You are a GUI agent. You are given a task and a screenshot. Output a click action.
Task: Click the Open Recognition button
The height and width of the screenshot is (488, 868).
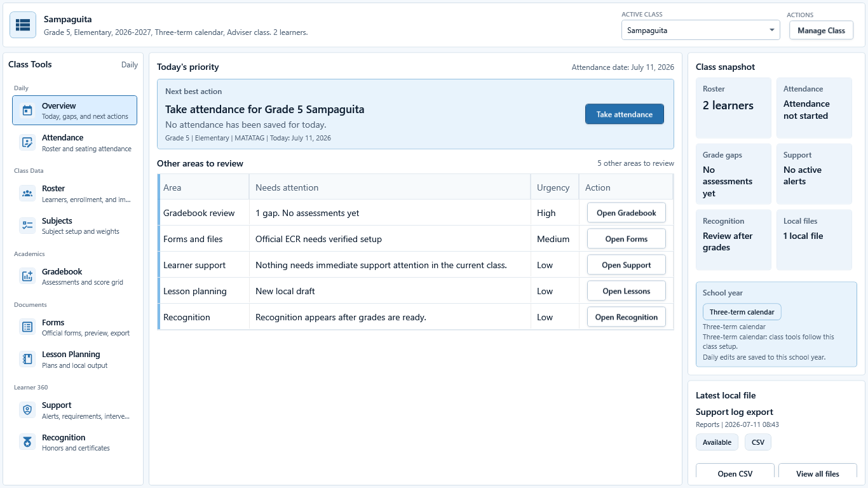point(626,317)
